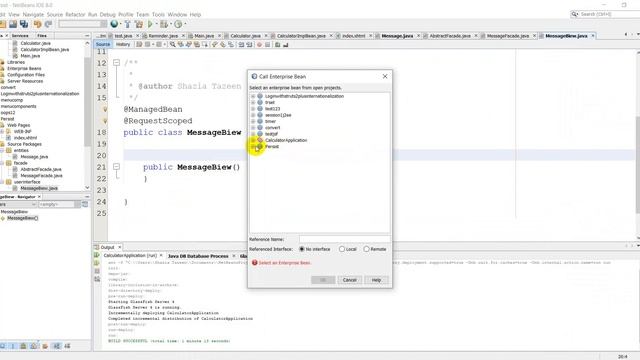Image resolution: width=640 pixels, height=360 pixels.
Task: Click the red stop macro recording icon
Action: point(259,44)
